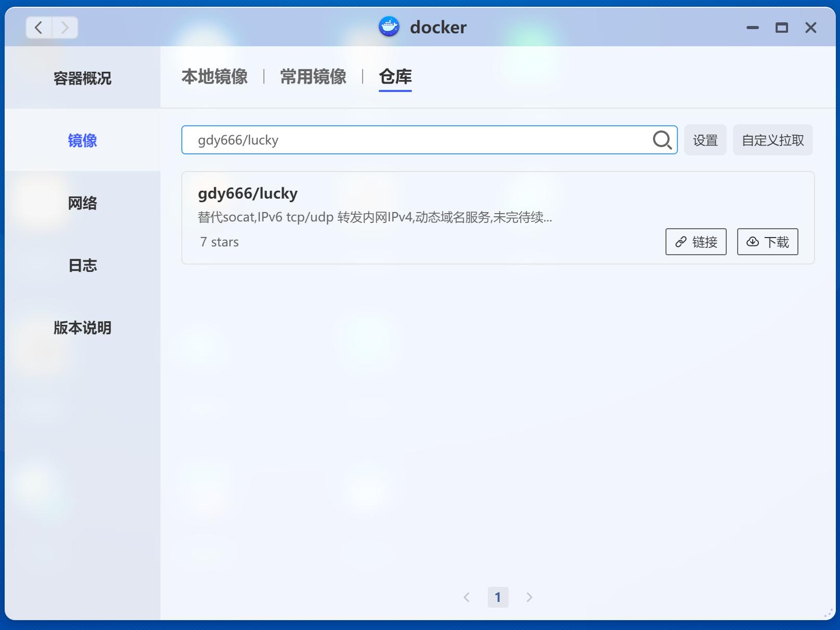Click the docker whale logo icon
Image resolution: width=840 pixels, height=630 pixels.
[x=389, y=27]
